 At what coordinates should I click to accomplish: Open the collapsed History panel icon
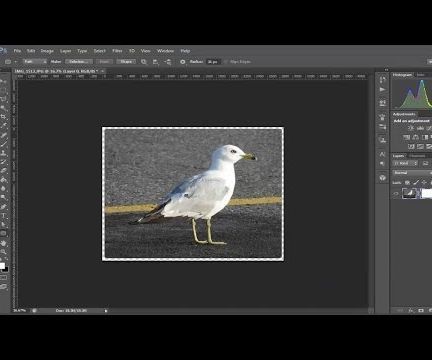pyautogui.click(x=382, y=80)
